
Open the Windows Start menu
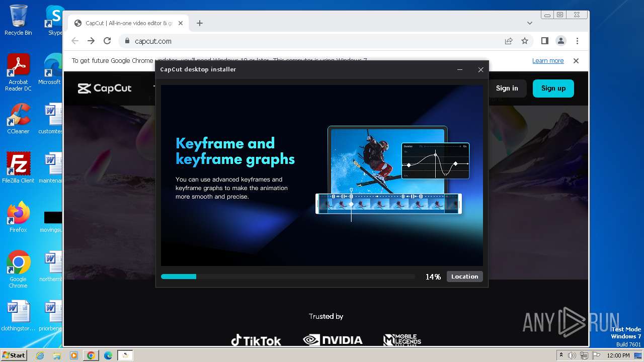point(14,355)
